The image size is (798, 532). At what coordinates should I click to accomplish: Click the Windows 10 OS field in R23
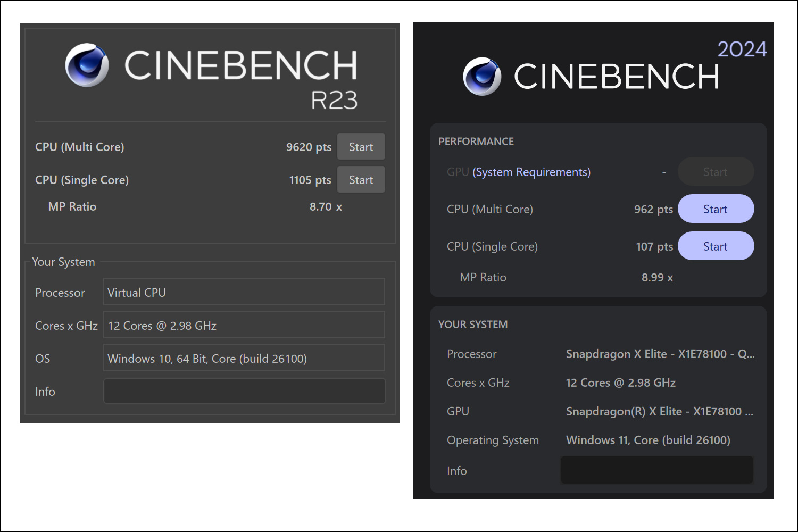(244, 358)
